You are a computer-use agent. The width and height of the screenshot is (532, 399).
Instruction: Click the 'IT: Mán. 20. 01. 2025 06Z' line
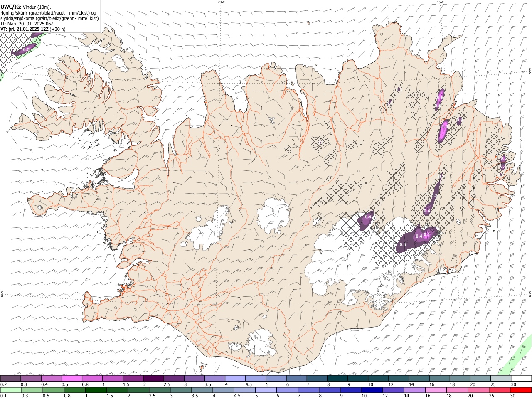point(27,24)
